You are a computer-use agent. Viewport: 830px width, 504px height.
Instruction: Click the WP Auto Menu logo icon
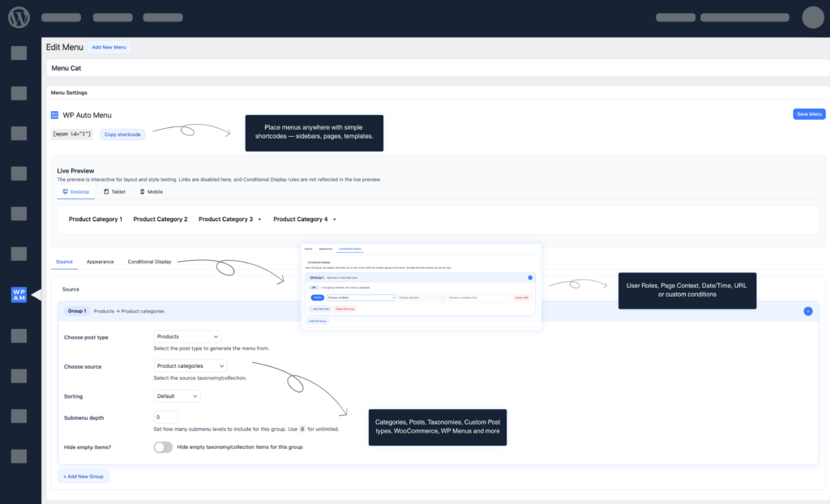pyautogui.click(x=55, y=116)
